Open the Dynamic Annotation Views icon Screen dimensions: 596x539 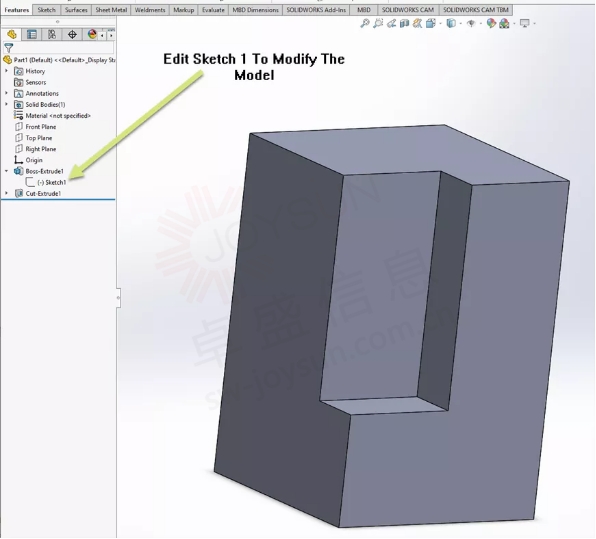click(x=417, y=24)
